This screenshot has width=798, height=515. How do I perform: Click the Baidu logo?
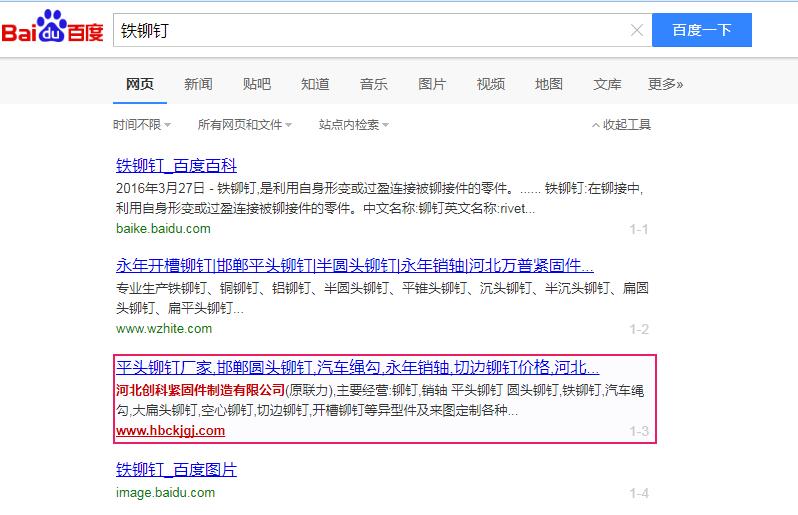(52, 31)
